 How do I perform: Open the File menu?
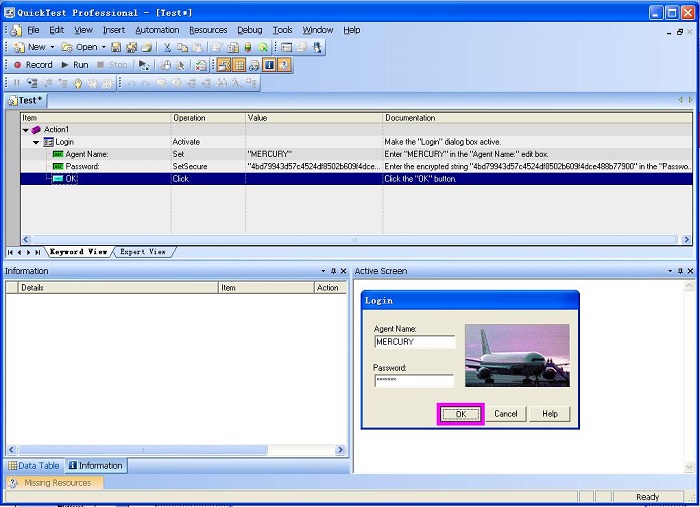[33, 30]
